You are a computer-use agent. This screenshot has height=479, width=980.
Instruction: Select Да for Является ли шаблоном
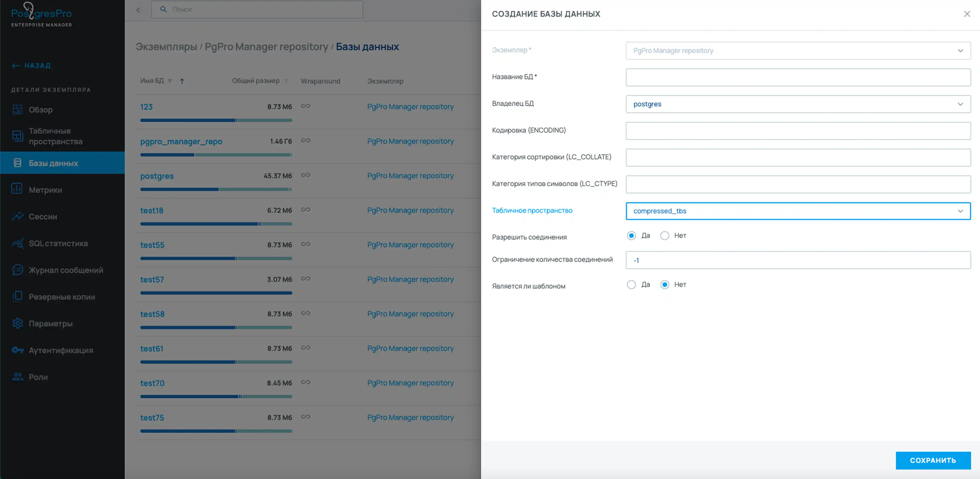(x=631, y=285)
